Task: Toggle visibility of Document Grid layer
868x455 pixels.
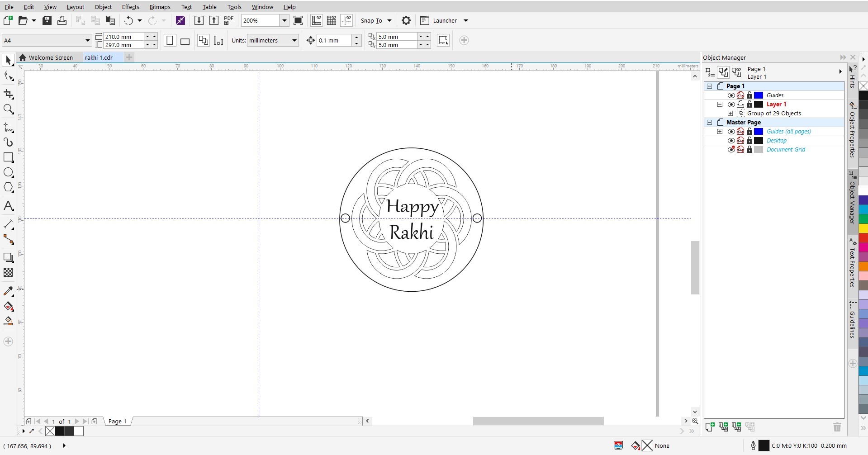Action: click(x=731, y=149)
